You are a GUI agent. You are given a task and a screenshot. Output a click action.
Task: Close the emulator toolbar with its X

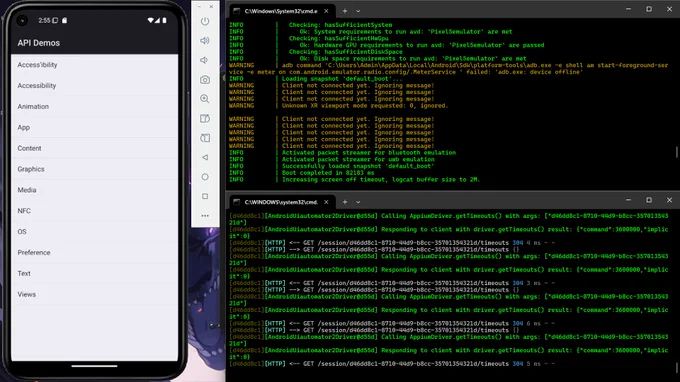point(211,7)
